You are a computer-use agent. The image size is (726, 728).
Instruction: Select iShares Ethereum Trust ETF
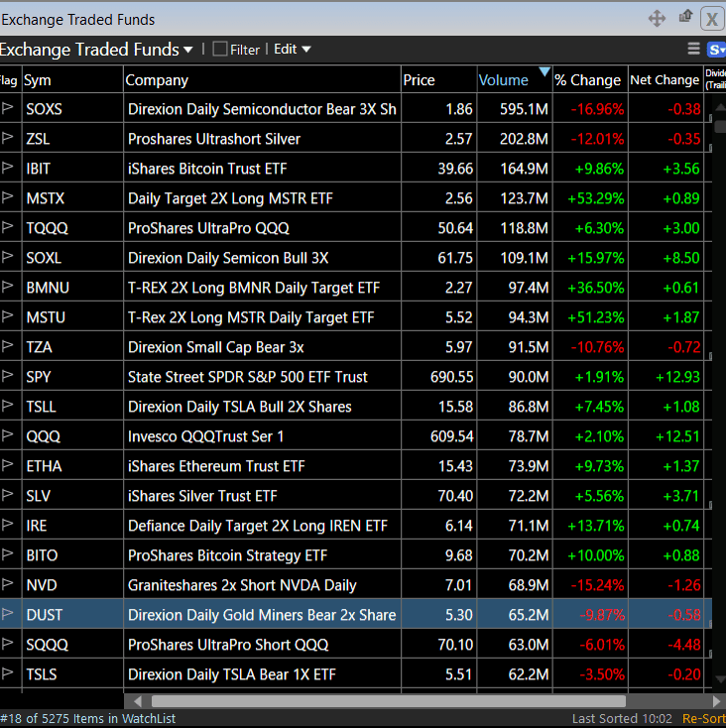262,465
